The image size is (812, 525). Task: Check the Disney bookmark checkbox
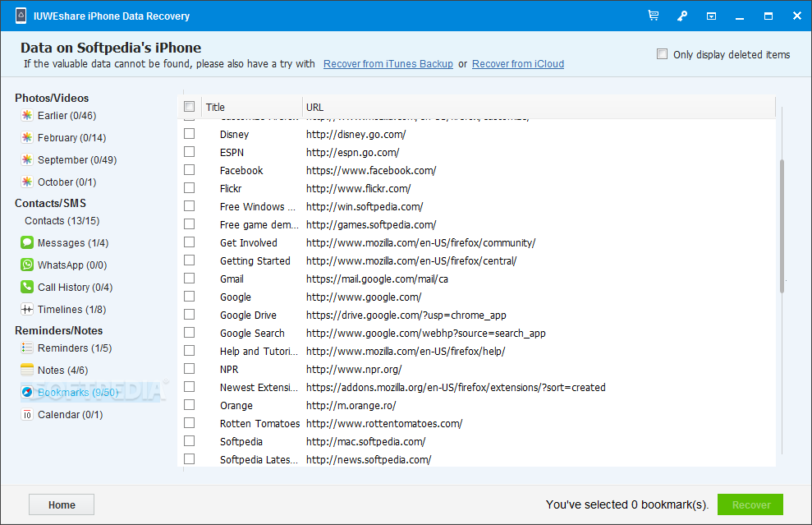190,134
